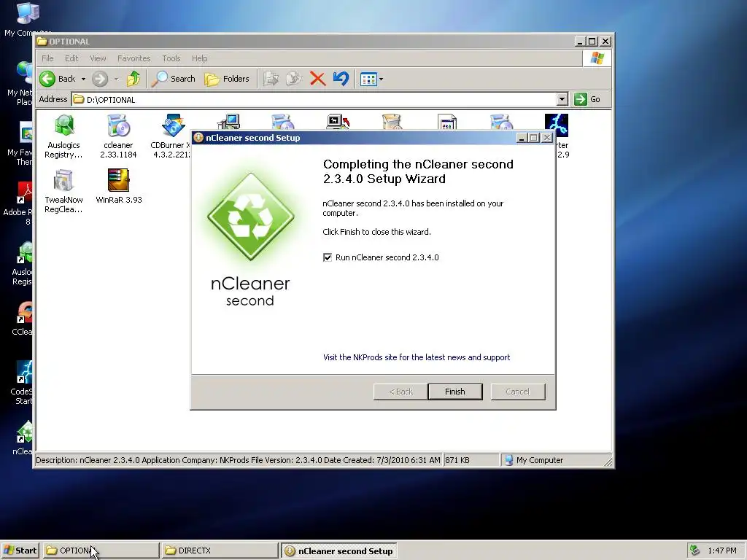Click the Start button
Viewport: 747px width, 560px height.
20,551
